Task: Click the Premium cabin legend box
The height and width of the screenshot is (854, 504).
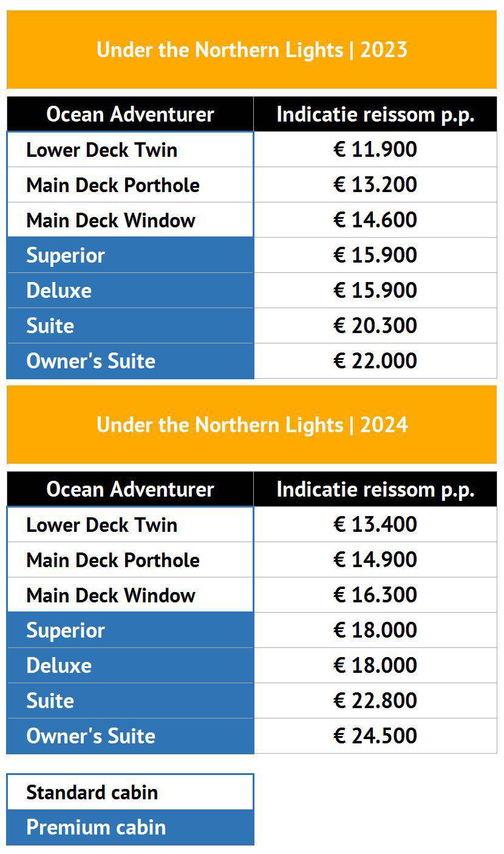Action: click(x=130, y=827)
